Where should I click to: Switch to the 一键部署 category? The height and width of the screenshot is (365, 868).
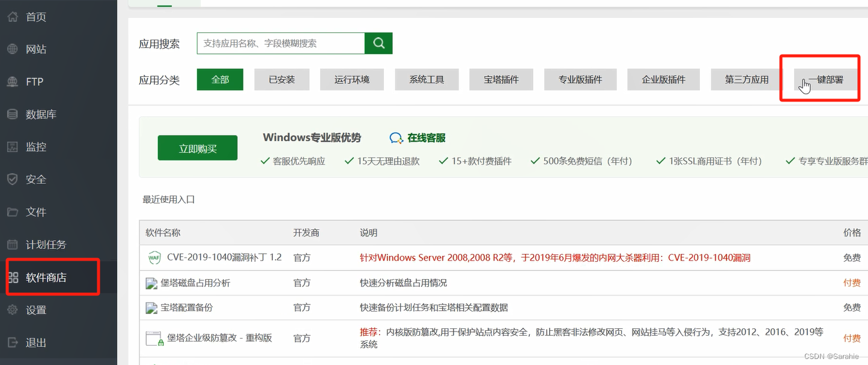pos(826,79)
